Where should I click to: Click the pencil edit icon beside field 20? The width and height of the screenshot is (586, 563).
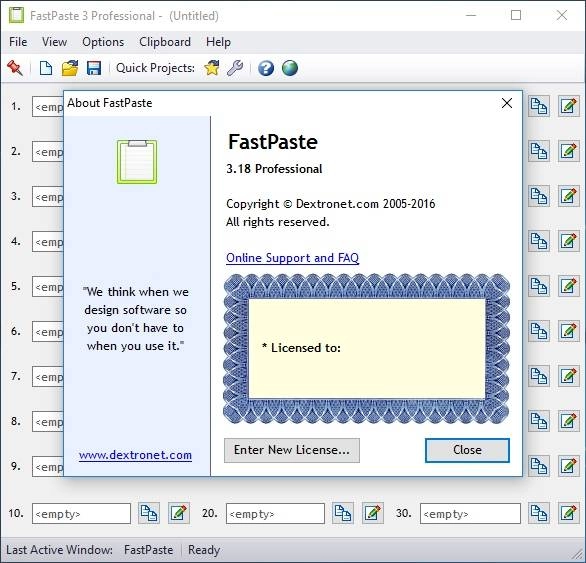(373, 513)
